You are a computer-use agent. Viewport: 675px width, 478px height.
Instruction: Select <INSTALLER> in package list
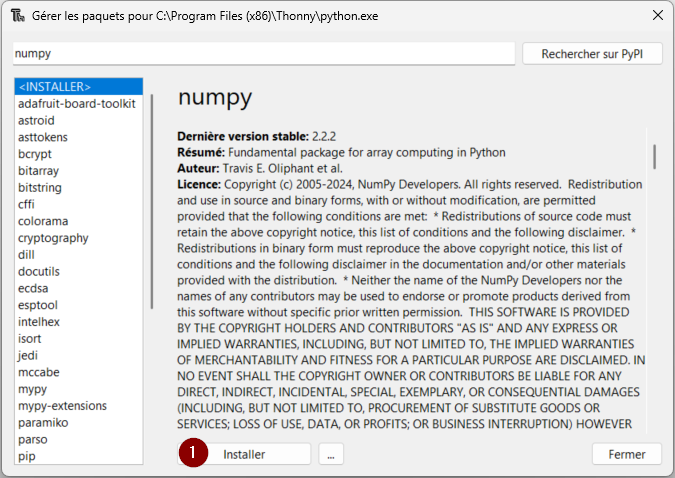(79, 87)
